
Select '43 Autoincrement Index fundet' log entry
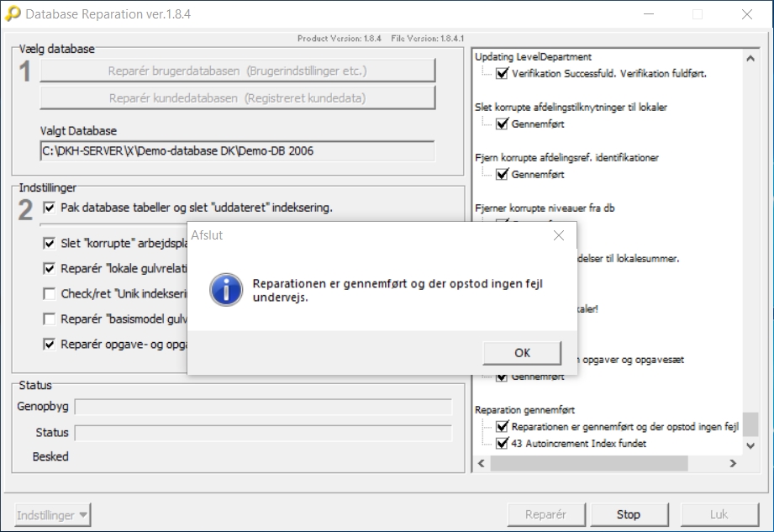point(578,443)
